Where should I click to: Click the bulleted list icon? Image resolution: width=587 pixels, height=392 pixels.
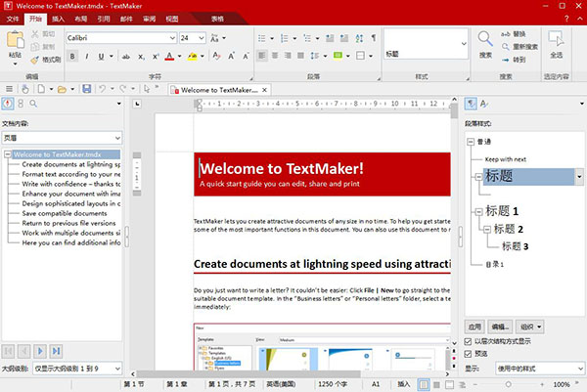point(261,38)
